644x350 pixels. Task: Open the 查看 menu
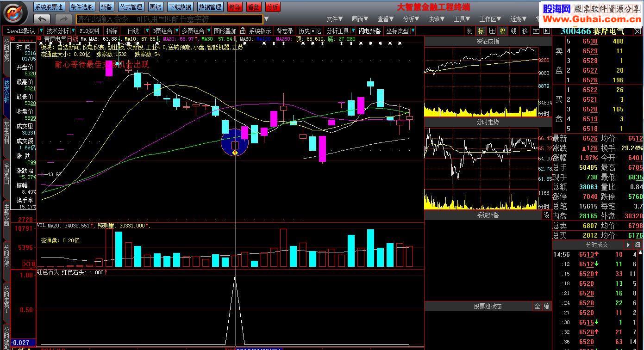pyautogui.click(x=386, y=19)
